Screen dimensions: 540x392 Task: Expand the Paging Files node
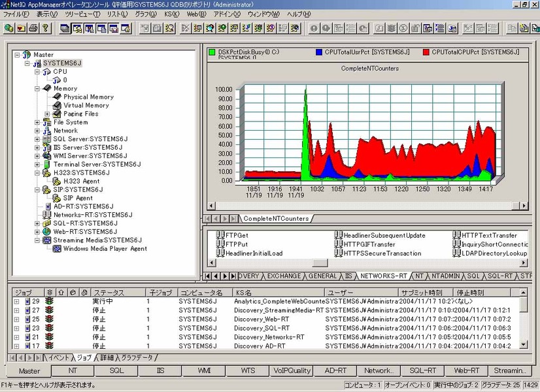pyautogui.click(x=47, y=114)
